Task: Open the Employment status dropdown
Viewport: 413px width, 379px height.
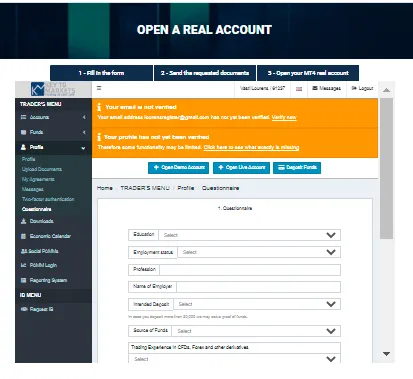Action: (x=234, y=252)
